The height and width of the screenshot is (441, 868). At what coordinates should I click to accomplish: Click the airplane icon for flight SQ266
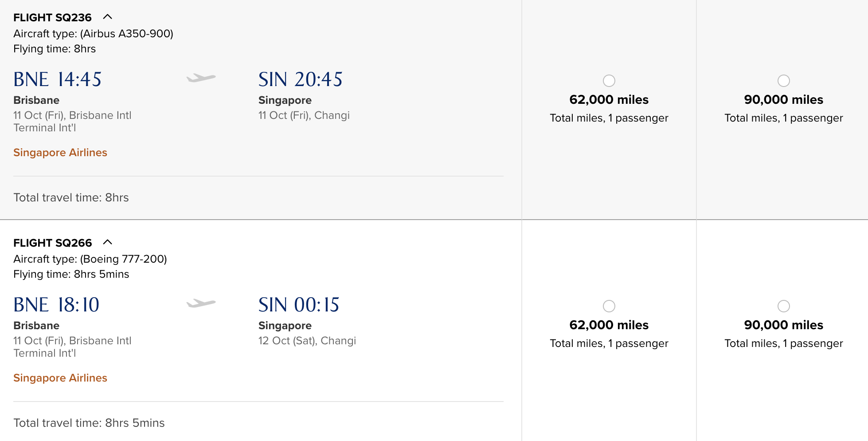tap(201, 304)
